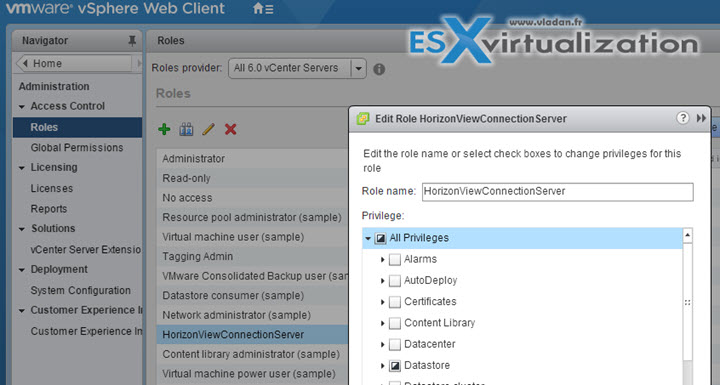Click the Administration heading

click(54, 86)
